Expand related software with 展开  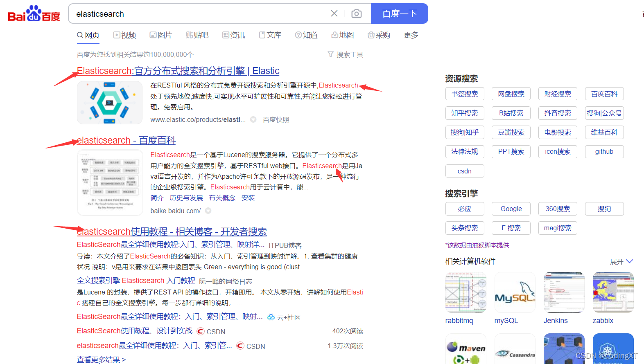pos(621,261)
